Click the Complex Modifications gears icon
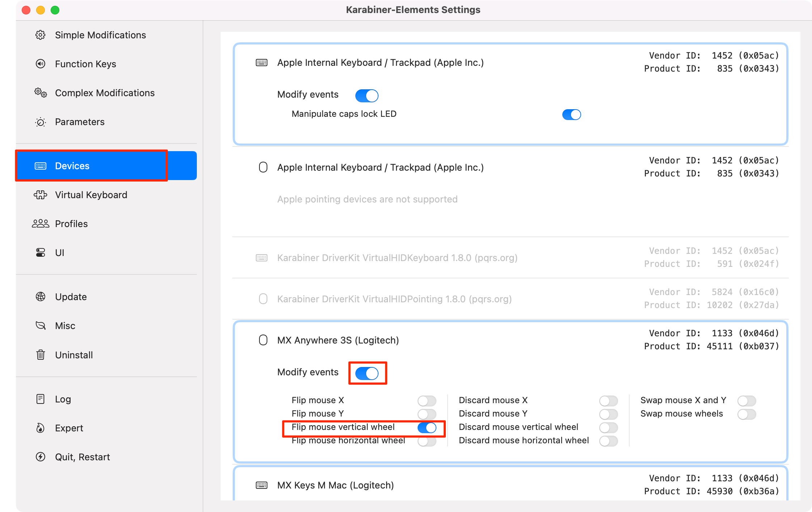 (41, 93)
